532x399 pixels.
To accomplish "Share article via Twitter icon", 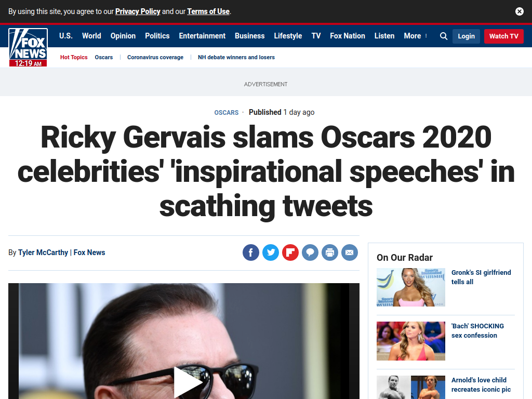I will 271,252.
